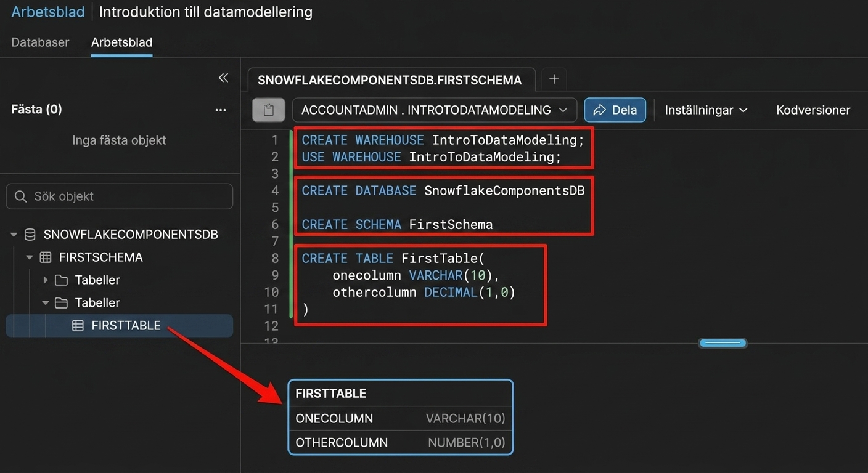This screenshot has width=868, height=473.
Task: Click the Inga fästa objekt message
Action: pos(119,140)
